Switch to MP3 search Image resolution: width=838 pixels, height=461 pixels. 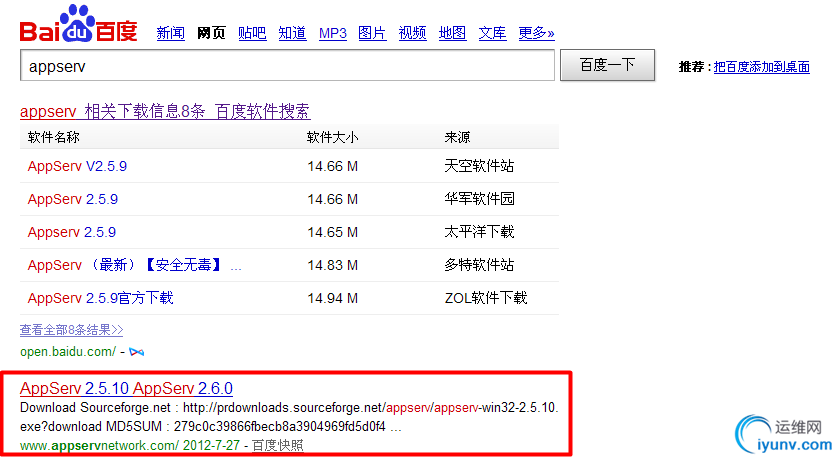(x=332, y=34)
